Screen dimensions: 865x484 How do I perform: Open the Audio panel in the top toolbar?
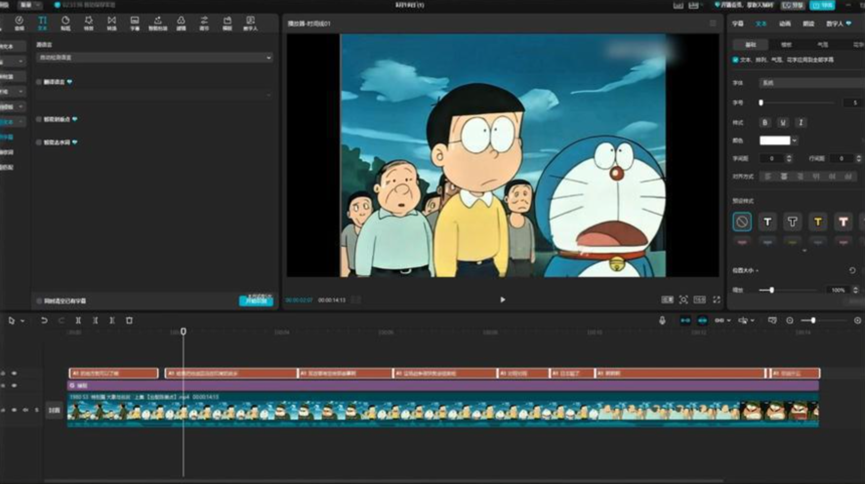click(x=19, y=23)
